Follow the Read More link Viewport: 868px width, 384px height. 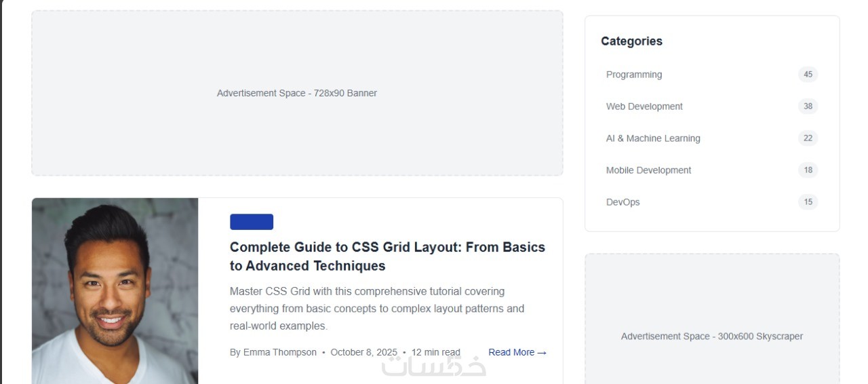[517, 352]
